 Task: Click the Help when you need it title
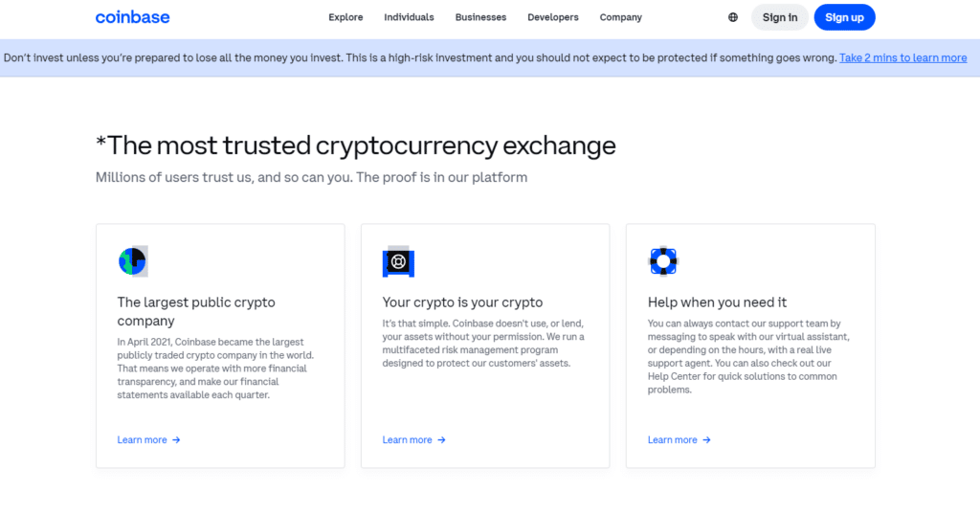(717, 302)
